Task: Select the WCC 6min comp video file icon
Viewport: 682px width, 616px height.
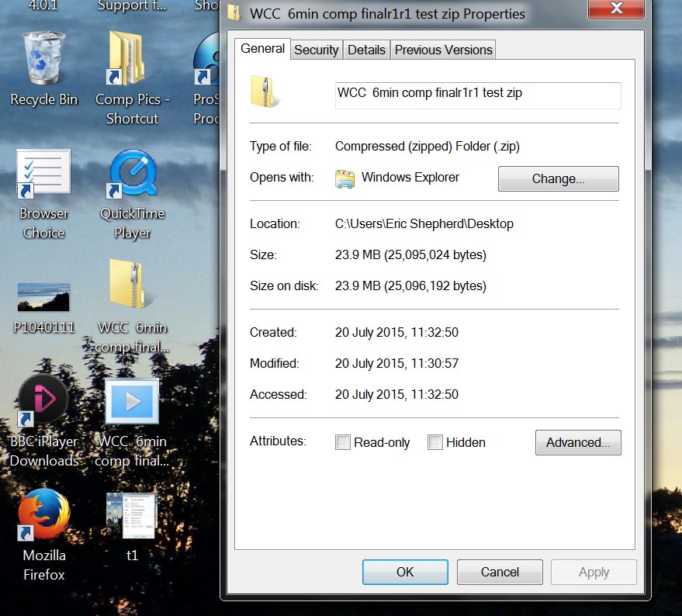Action: pyautogui.click(x=132, y=402)
